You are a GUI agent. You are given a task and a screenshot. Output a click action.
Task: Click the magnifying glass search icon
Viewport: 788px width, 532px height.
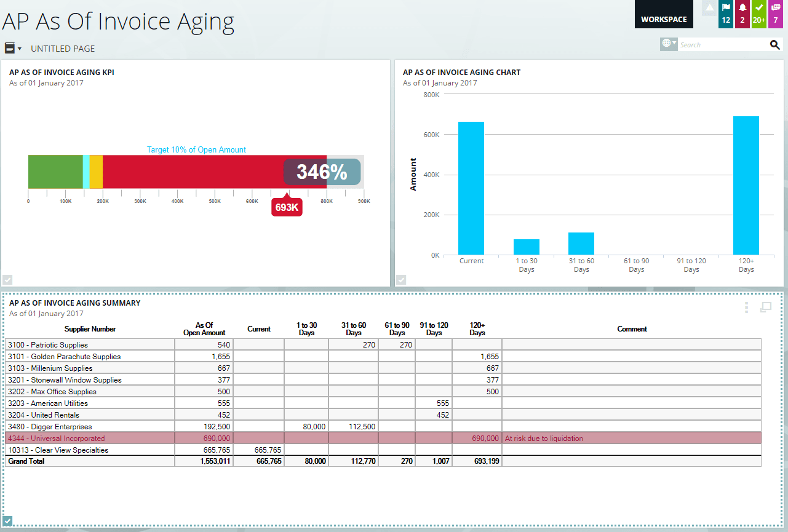coord(774,44)
